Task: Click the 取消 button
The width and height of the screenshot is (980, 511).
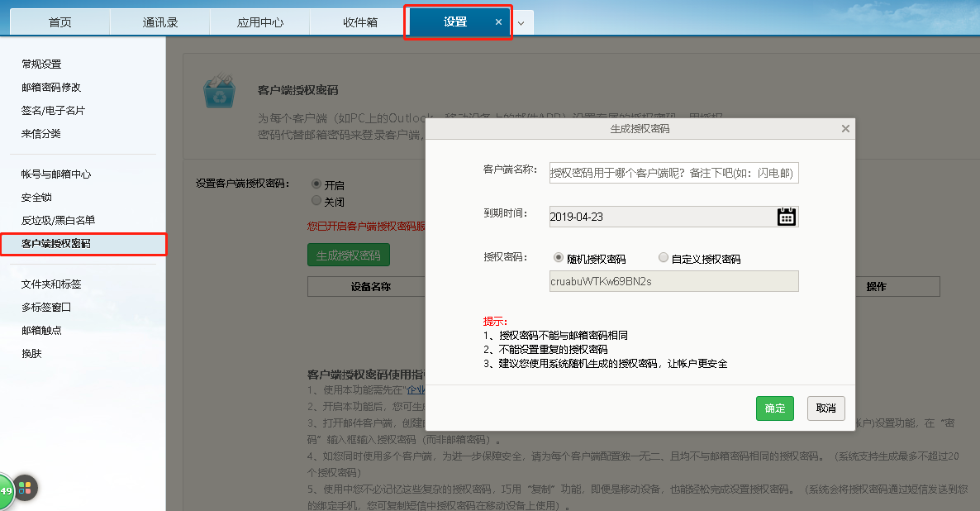Action: (x=825, y=408)
